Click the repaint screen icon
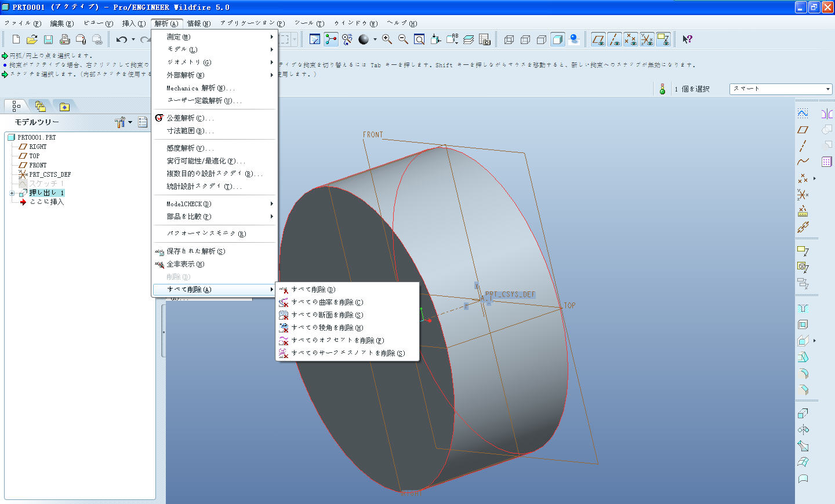The image size is (835, 504). point(315,39)
